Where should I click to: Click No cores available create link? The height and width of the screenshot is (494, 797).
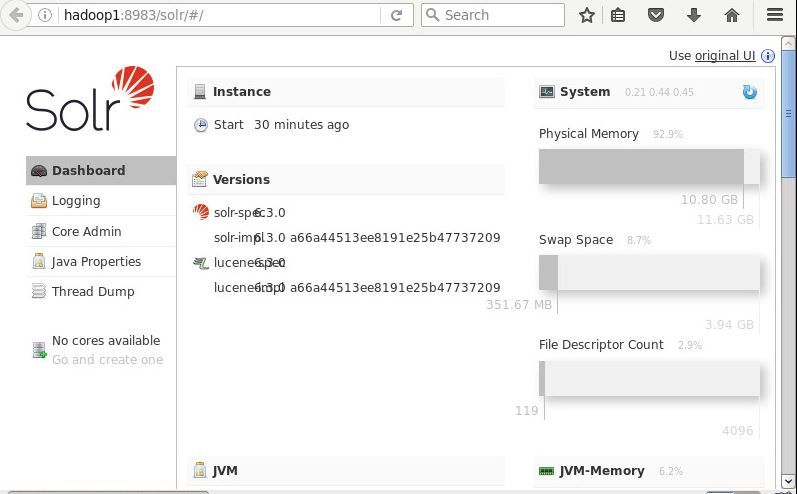[107, 359]
